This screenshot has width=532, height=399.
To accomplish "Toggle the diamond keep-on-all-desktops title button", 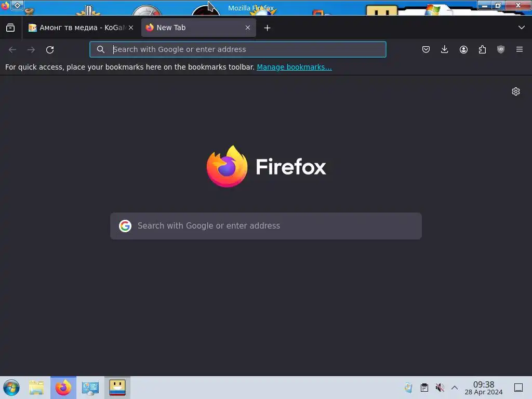I will tap(17, 5).
